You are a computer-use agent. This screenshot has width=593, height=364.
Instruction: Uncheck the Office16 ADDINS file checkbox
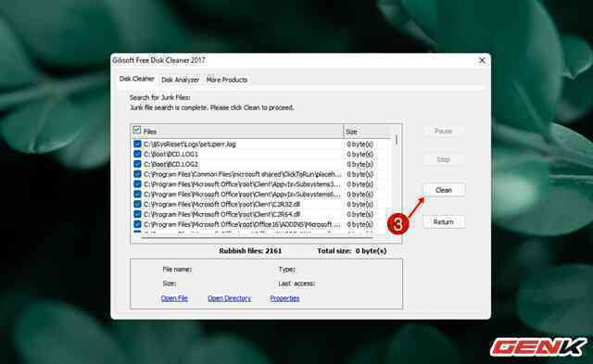click(137, 224)
